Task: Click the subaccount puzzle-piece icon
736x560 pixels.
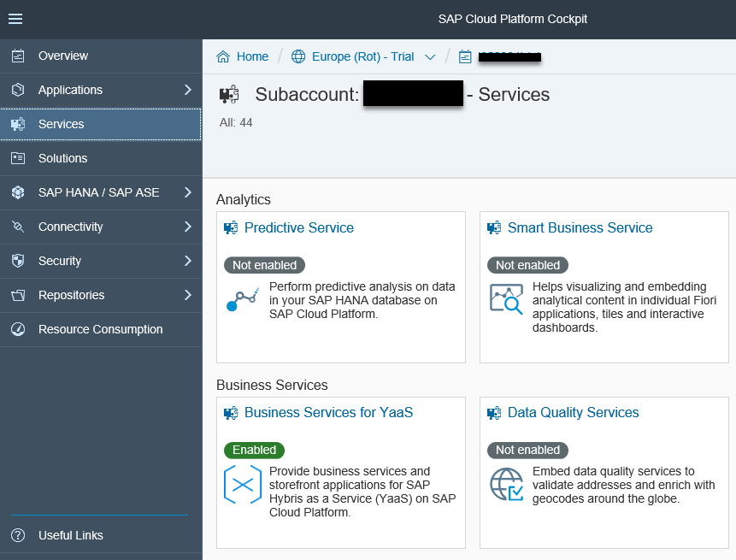Action: click(x=229, y=93)
